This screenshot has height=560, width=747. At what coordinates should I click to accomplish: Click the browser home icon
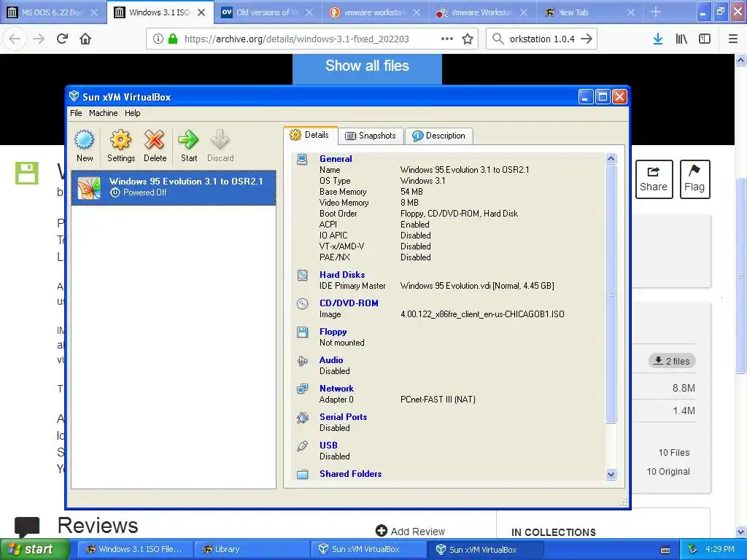[x=85, y=39]
